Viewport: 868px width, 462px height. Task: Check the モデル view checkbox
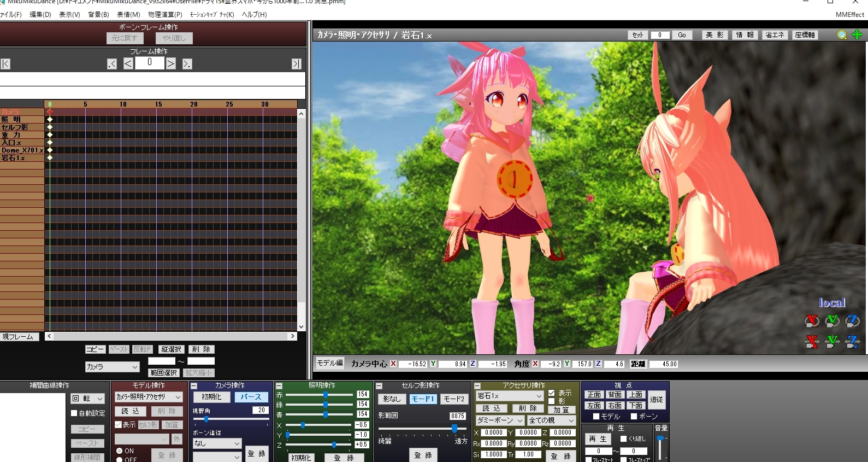pyautogui.click(x=597, y=417)
